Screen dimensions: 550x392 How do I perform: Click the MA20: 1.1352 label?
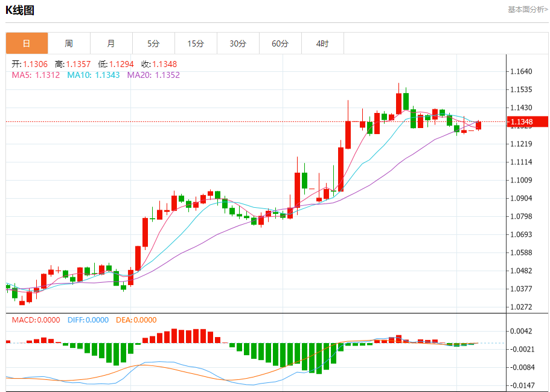coord(153,75)
